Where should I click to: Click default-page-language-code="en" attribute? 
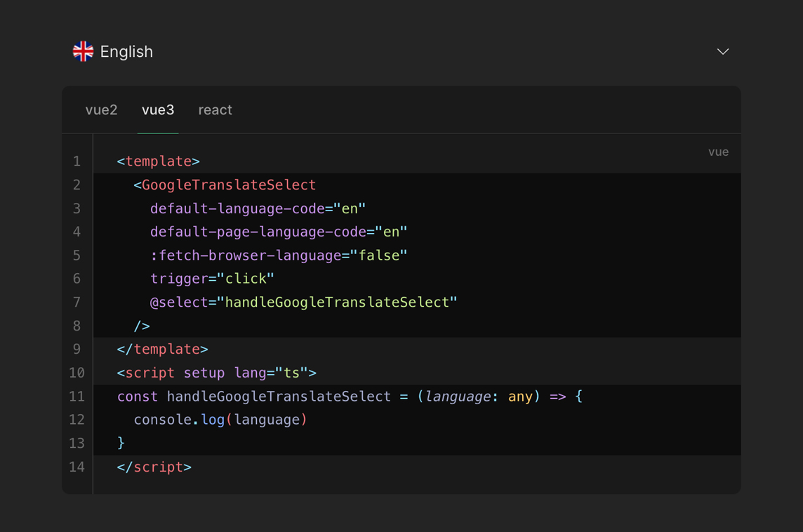pos(279,232)
